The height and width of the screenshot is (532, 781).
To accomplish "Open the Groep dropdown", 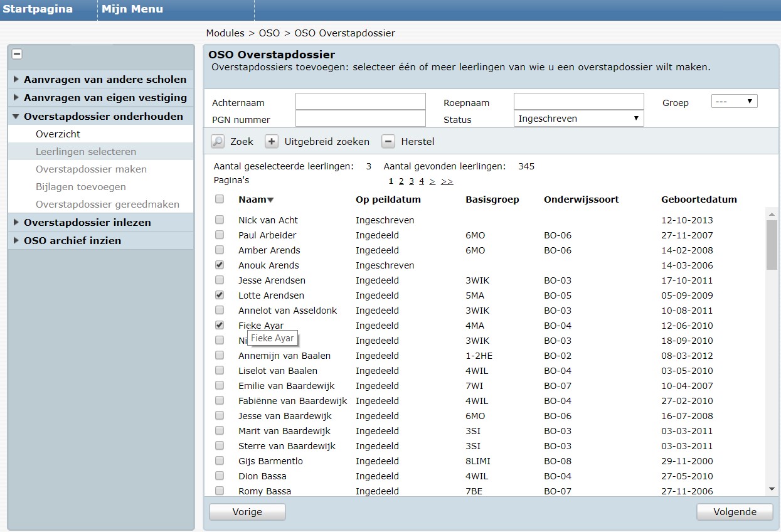I will coord(734,102).
